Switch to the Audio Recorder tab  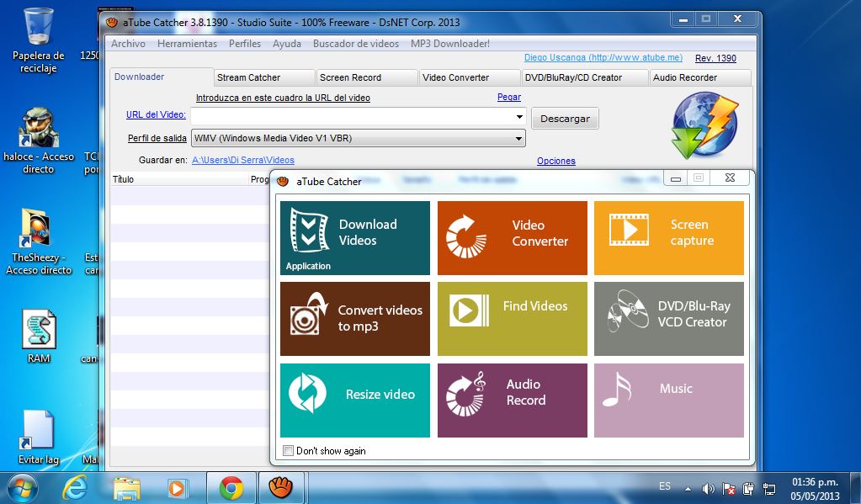700,77
